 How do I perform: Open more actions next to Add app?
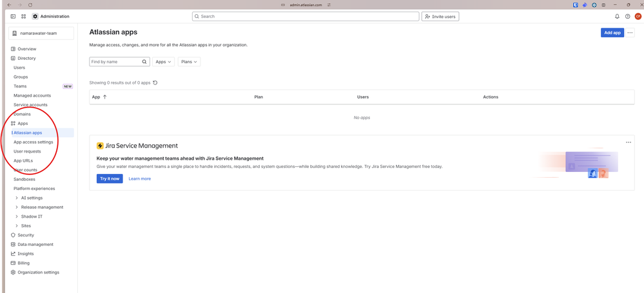[x=630, y=33]
